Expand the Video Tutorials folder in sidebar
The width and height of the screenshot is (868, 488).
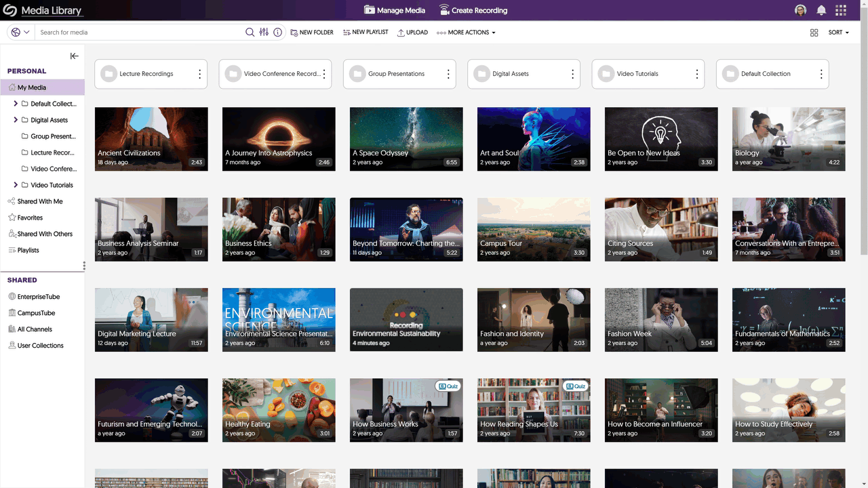click(x=15, y=184)
